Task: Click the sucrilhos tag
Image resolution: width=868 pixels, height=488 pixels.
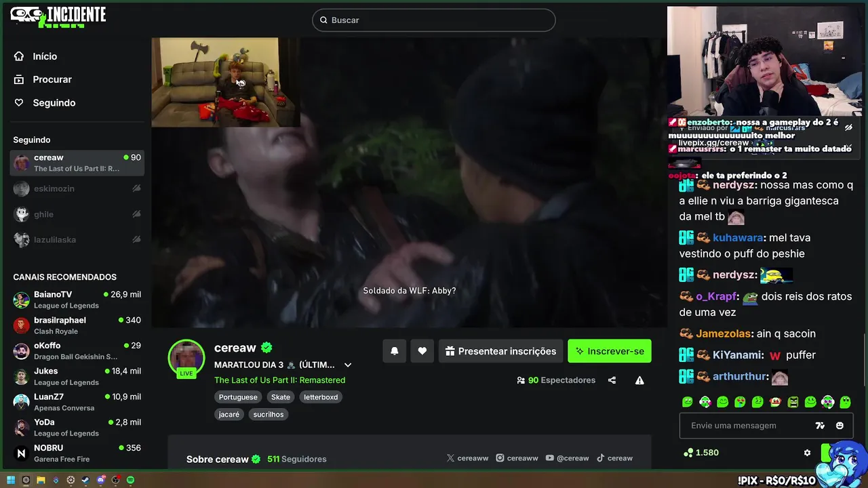Action: 269,414
